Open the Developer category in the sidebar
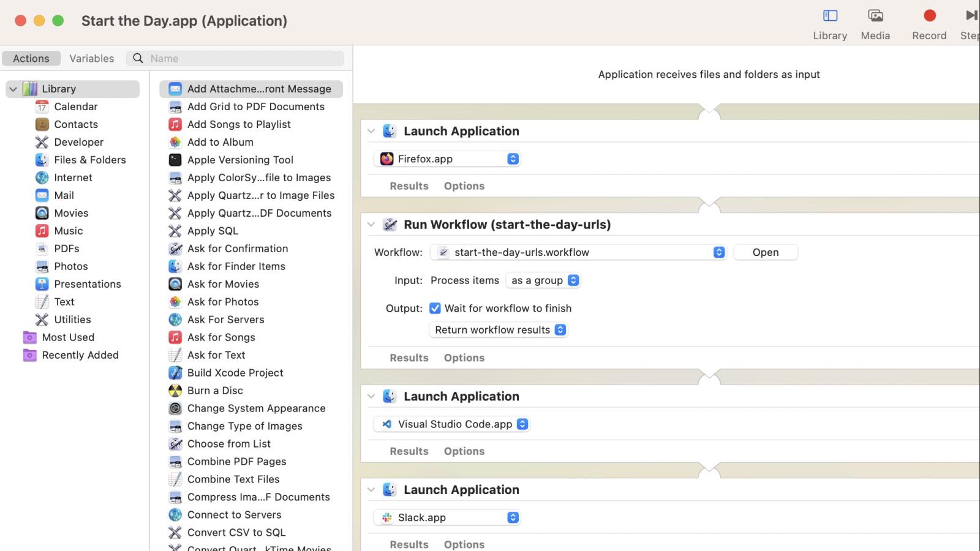980x551 pixels. coord(78,141)
